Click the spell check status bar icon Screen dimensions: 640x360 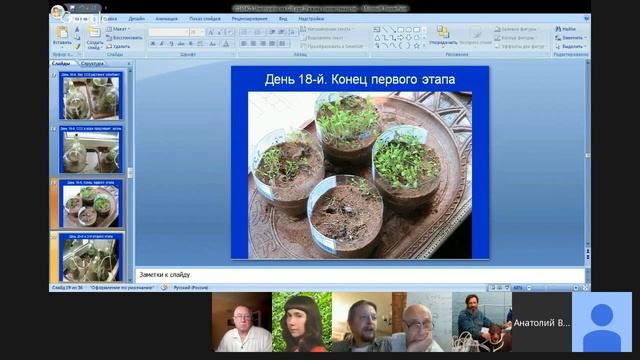point(164,287)
